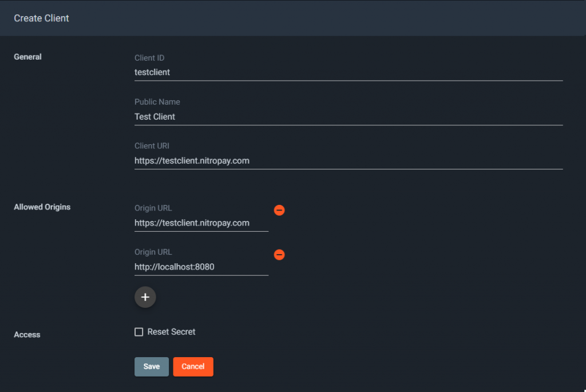The width and height of the screenshot is (586, 392).
Task: Click the Access section label
Action: pos(27,335)
